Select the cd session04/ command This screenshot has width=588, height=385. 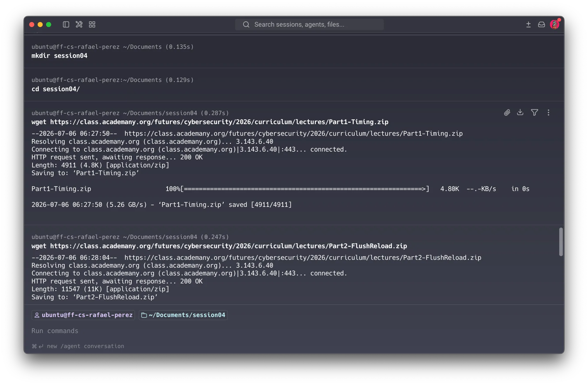point(56,89)
